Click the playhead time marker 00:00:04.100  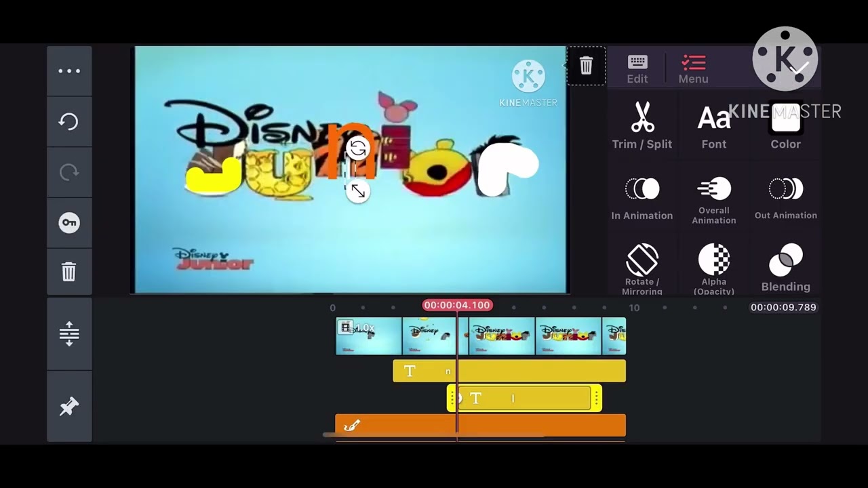[x=457, y=305]
